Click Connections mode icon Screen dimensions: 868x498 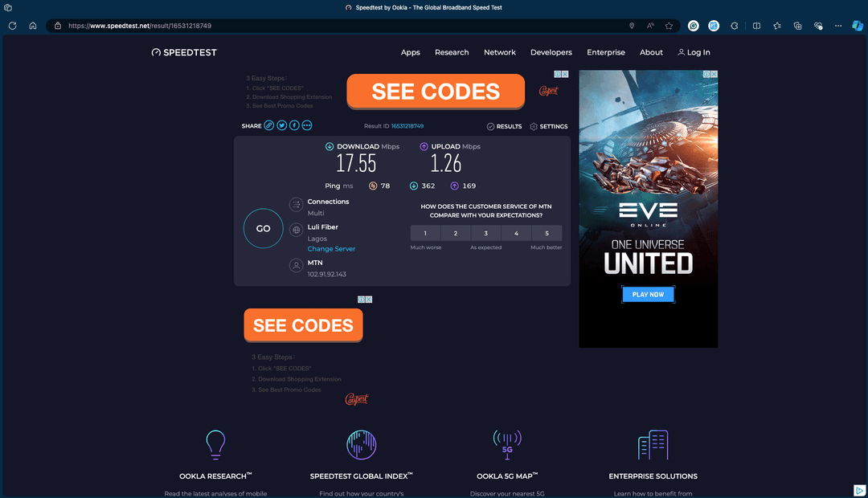[x=296, y=204]
